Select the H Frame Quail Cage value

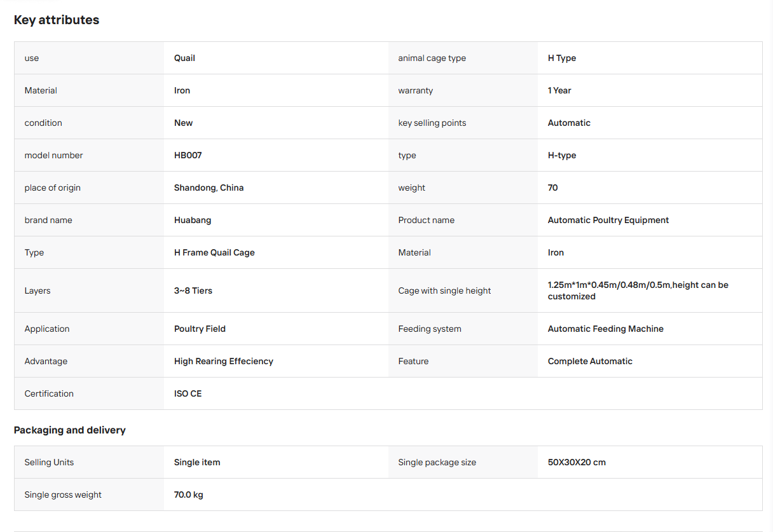214,252
